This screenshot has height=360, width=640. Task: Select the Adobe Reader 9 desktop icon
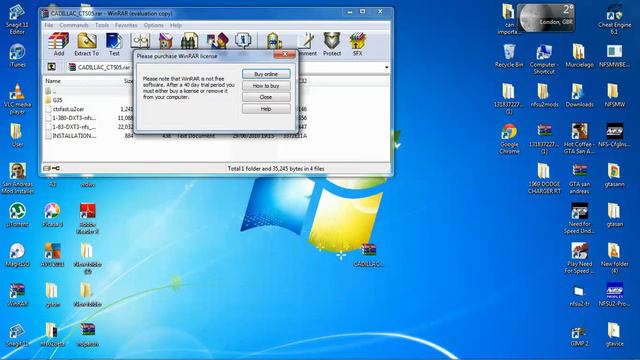tap(87, 218)
